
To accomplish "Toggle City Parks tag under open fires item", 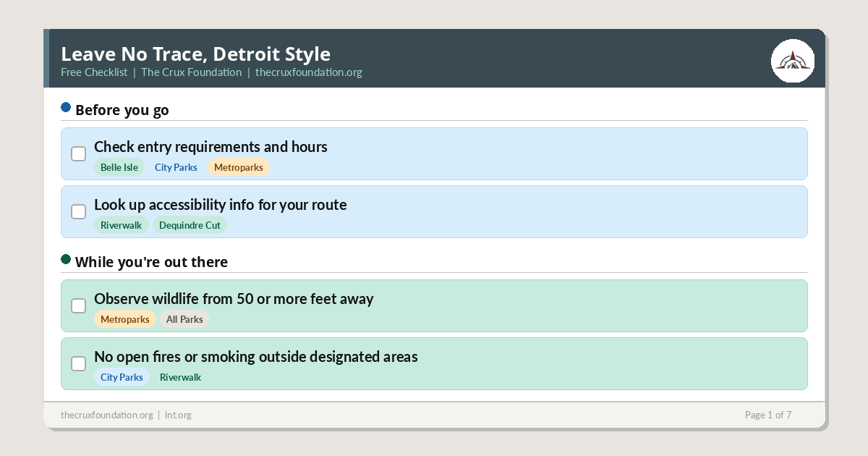I will coord(122,377).
